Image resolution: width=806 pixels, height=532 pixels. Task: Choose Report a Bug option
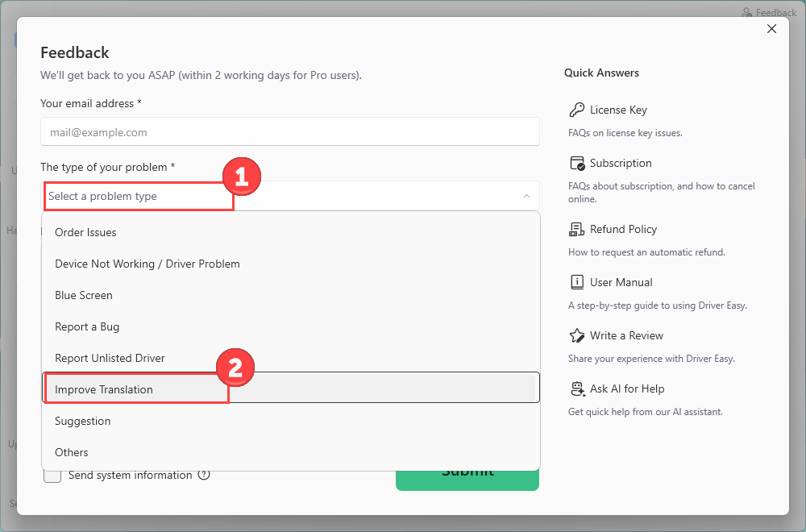pyautogui.click(x=87, y=326)
